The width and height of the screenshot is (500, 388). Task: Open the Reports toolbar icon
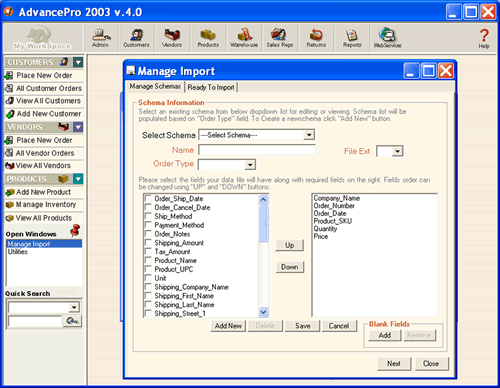coord(352,38)
